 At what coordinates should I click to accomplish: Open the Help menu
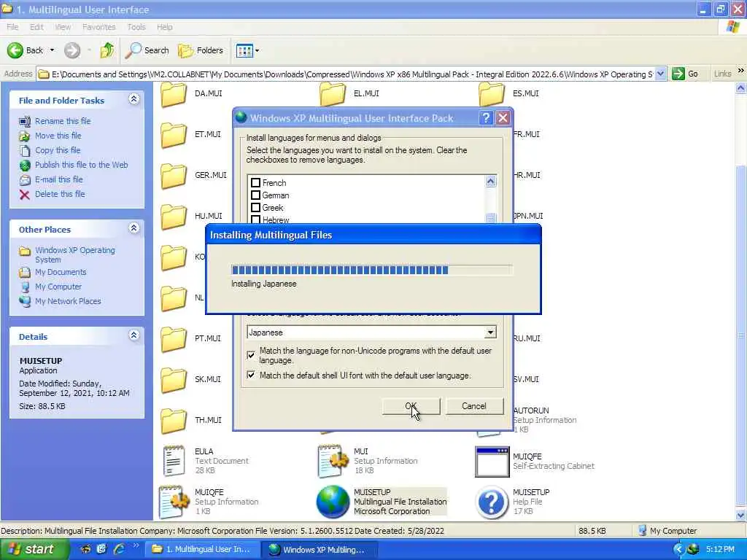[164, 27]
